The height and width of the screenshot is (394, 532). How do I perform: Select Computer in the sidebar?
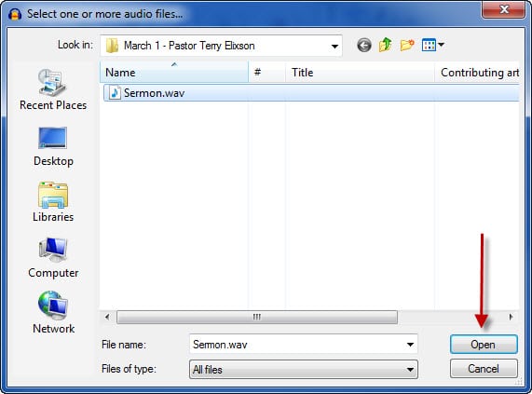pyautogui.click(x=53, y=258)
